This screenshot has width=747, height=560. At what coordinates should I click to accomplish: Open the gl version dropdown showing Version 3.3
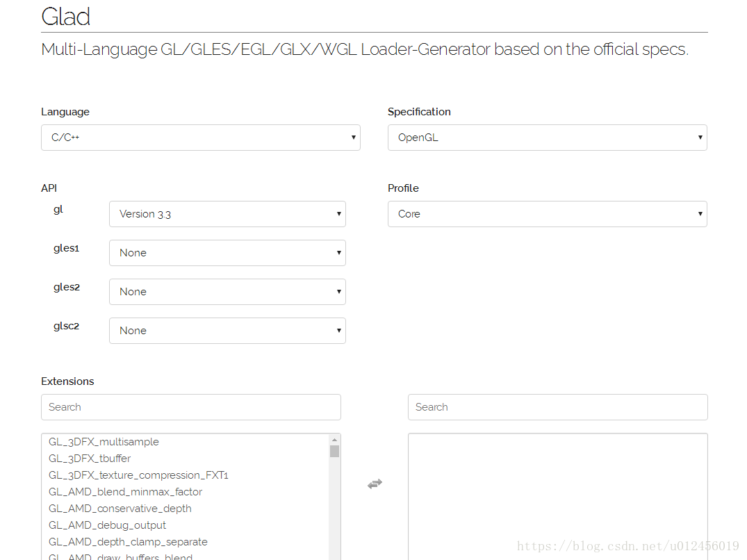(x=227, y=214)
